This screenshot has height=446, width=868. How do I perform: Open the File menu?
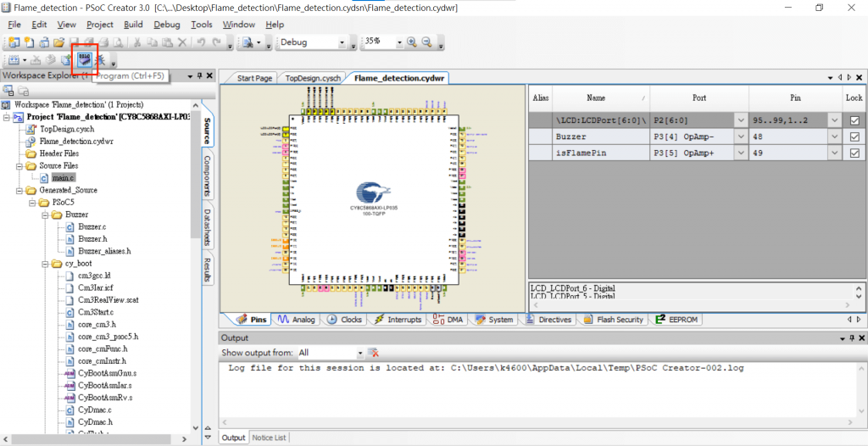pos(14,25)
